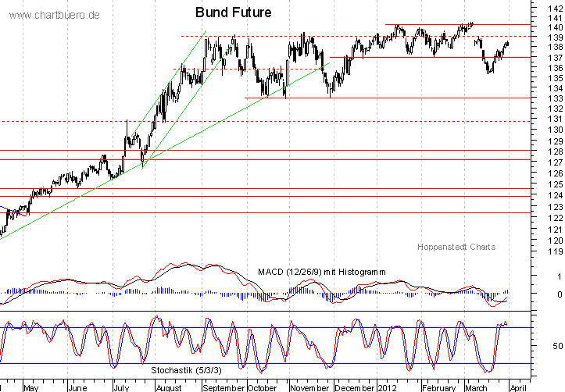The height and width of the screenshot is (392, 565).
Task: Click the 131 price axis label
Action: [555, 119]
